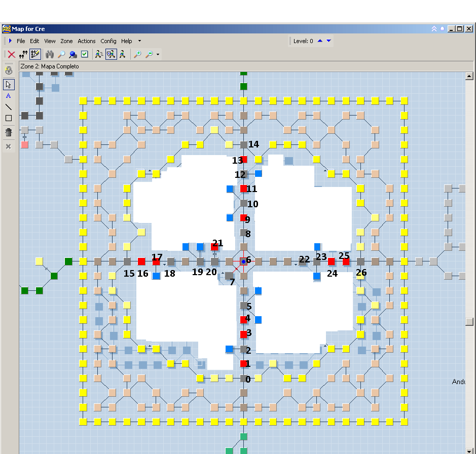
Task: Toggle the map creation mode pencil button
Action: [35, 54]
